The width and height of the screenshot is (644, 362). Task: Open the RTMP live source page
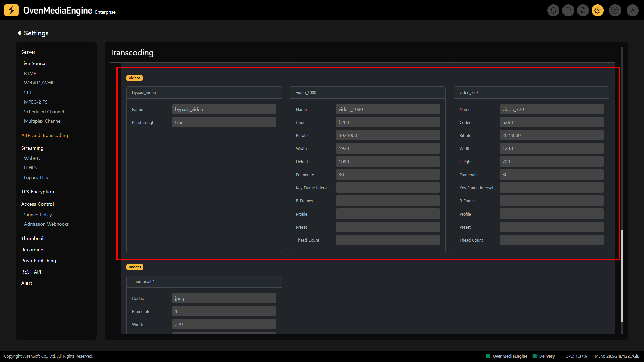30,73
